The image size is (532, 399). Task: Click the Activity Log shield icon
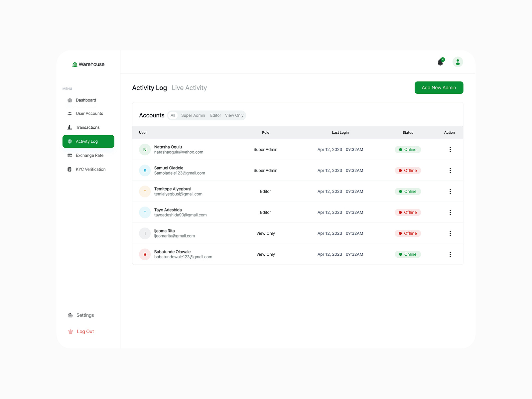point(70,141)
